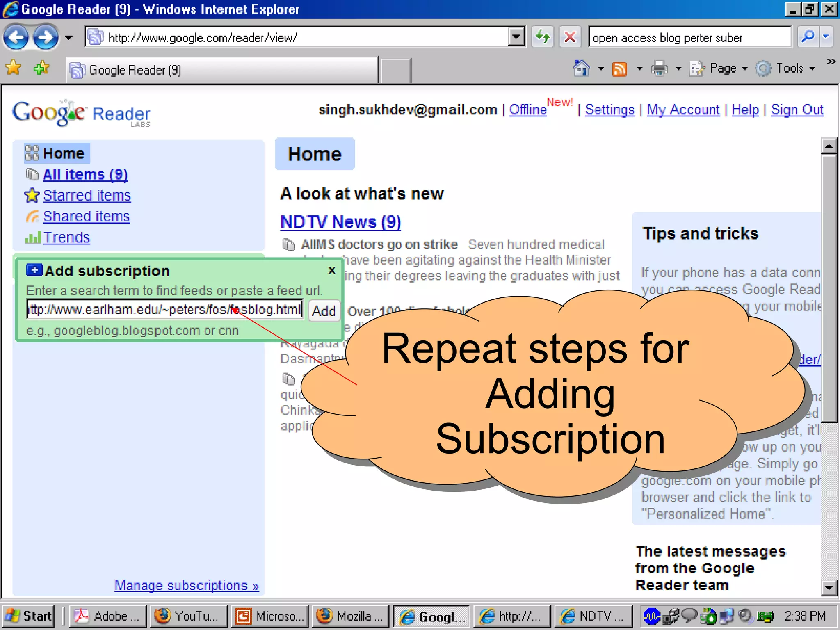
Task: Switch to Microsoft PowerPoint taskbar window
Action: tap(269, 616)
